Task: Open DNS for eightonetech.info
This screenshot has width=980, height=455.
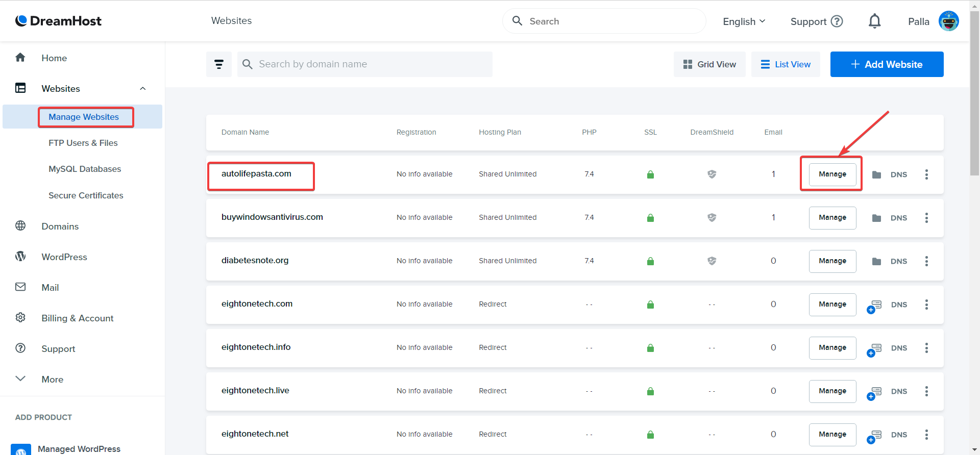Action: 899,348
